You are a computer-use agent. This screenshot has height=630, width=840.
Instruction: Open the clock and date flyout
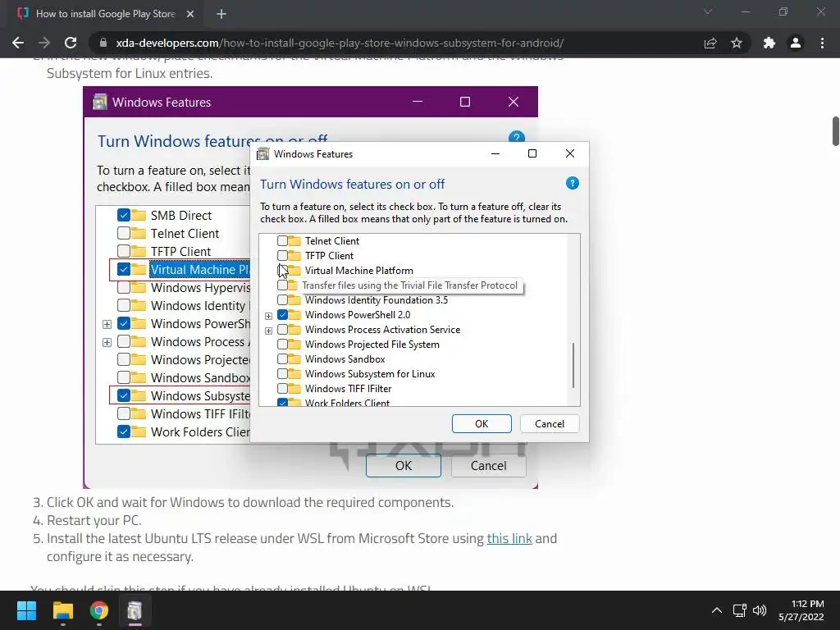[x=801, y=610]
